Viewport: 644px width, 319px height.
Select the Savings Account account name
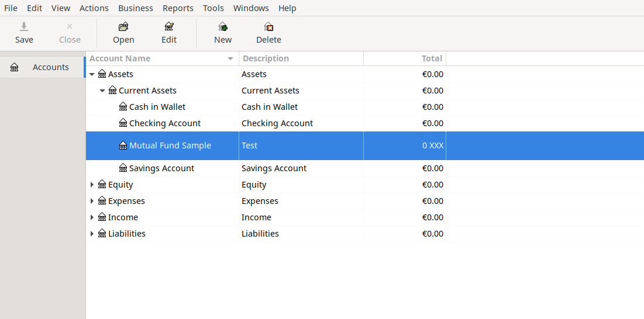162,168
